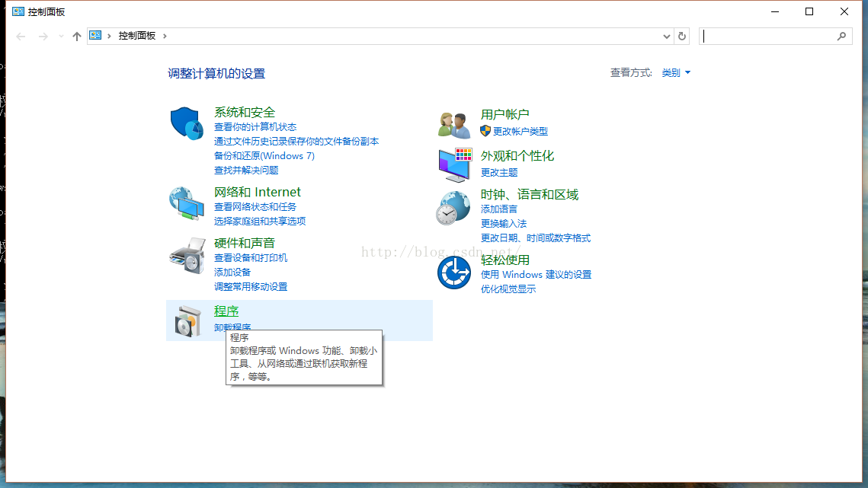The image size is (868, 488).
Task: Open 选择家庭组和共享选项 link
Action: point(260,222)
